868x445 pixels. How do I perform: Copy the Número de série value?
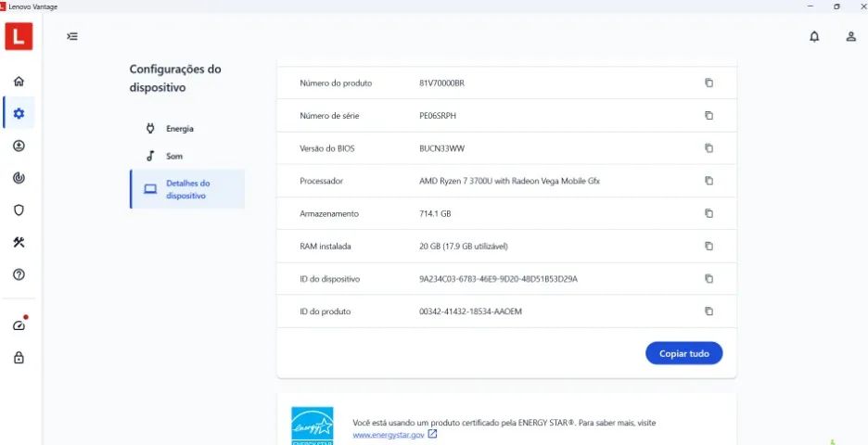pyautogui.click(x=708, y=116)
